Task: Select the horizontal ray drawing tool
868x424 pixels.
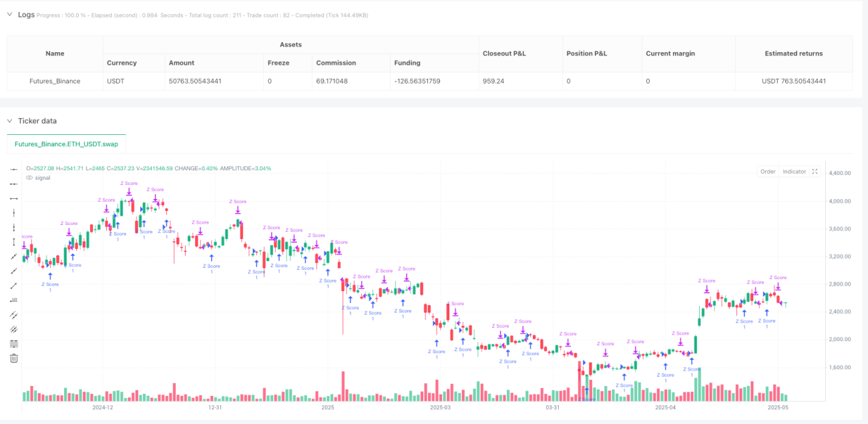Action: (x=13, y=184)
